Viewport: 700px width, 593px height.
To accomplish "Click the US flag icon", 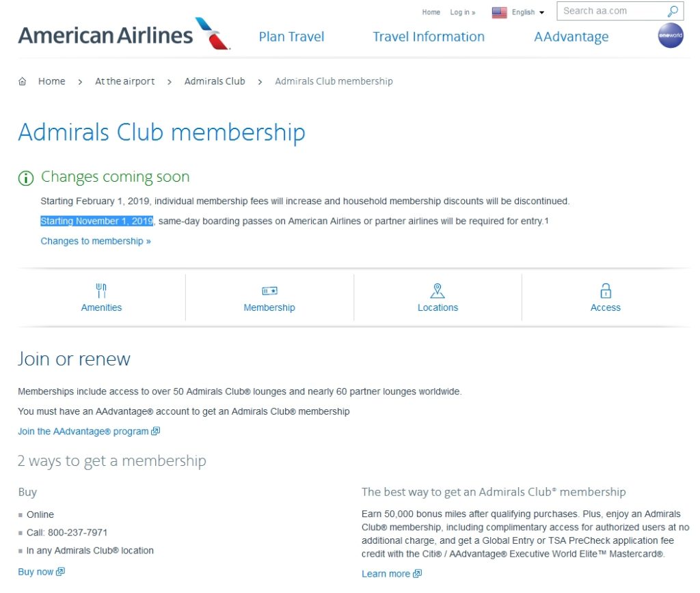I will click(499, 11).
